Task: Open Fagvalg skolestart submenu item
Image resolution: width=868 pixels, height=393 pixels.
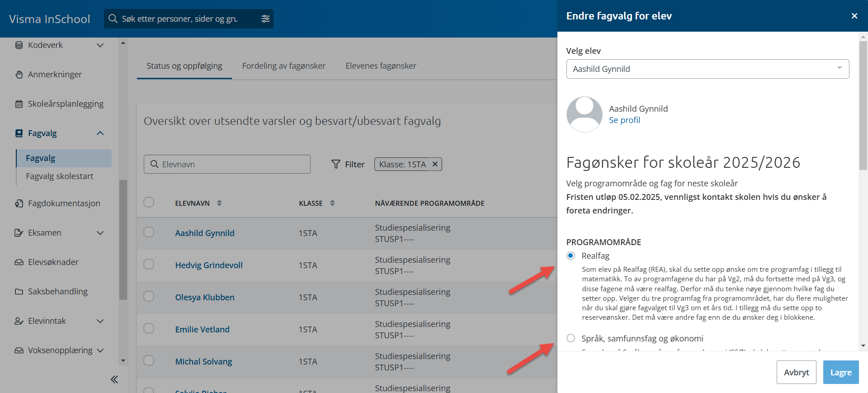Action: click(x=60, y=176)
